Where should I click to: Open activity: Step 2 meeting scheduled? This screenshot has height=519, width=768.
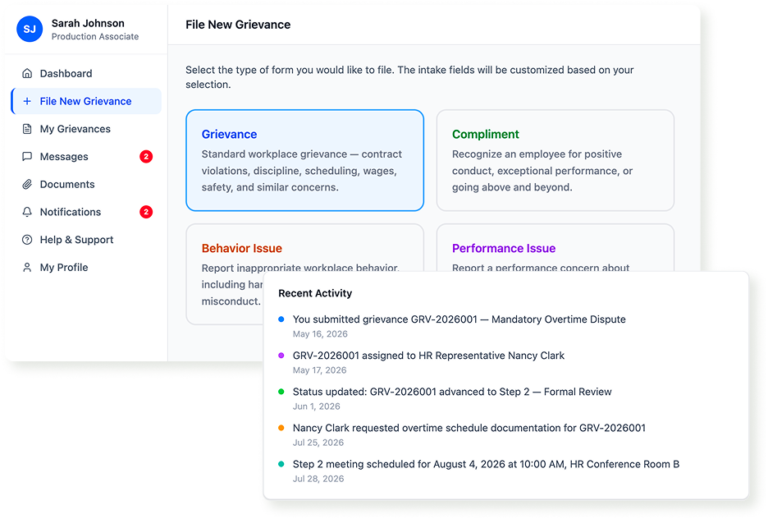tap(486, 464)
